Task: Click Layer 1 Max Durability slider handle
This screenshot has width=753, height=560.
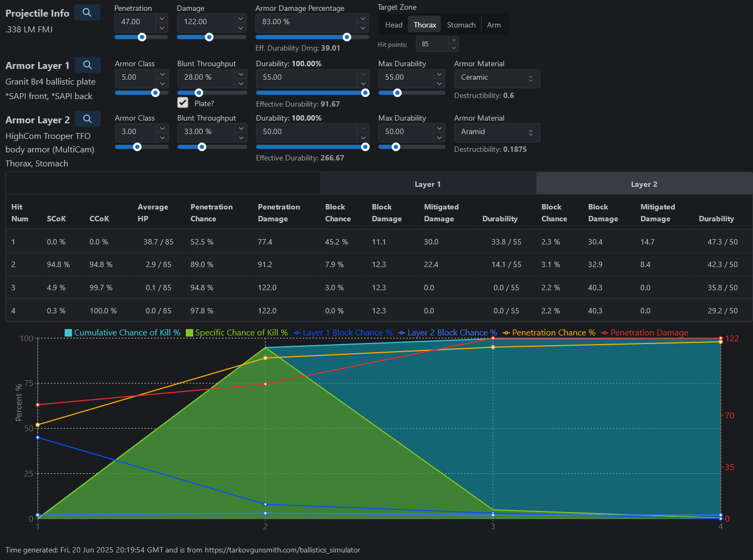Action: (x=398, y=93)
